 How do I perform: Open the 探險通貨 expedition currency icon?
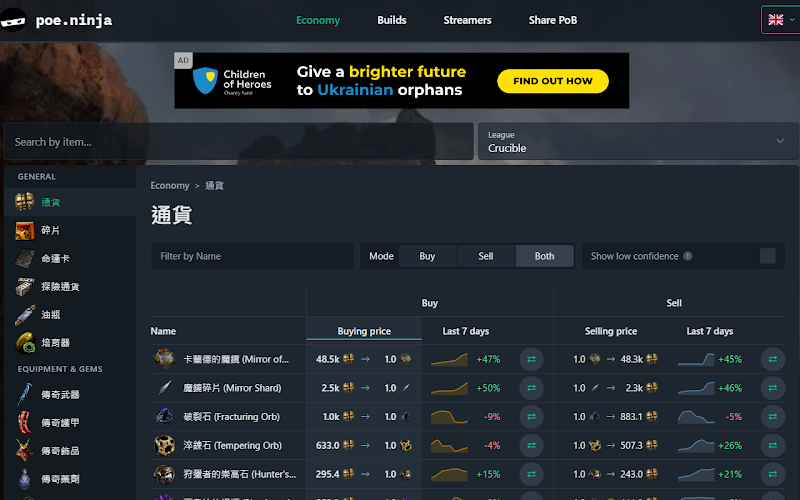tap(24, 287)
